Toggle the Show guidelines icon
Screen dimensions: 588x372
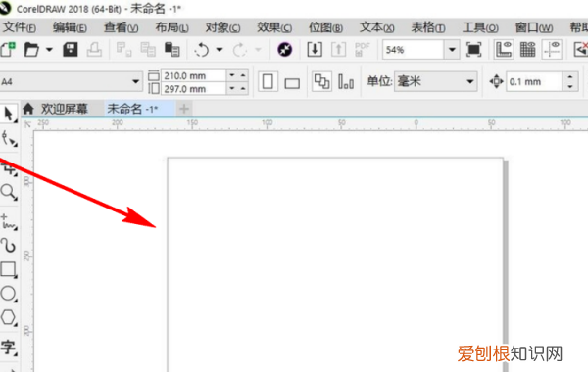click(552, 50)
